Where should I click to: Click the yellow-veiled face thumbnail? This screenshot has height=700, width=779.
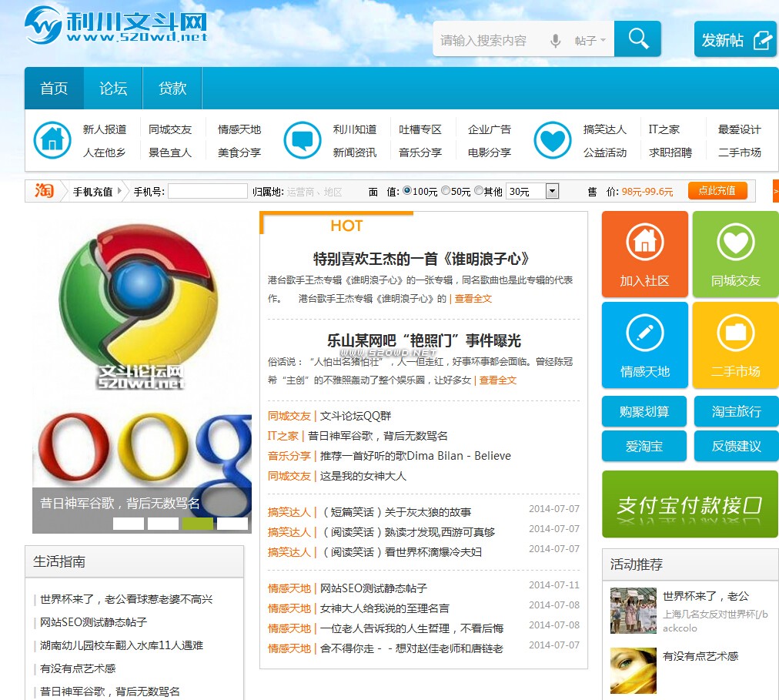point(634,671)
